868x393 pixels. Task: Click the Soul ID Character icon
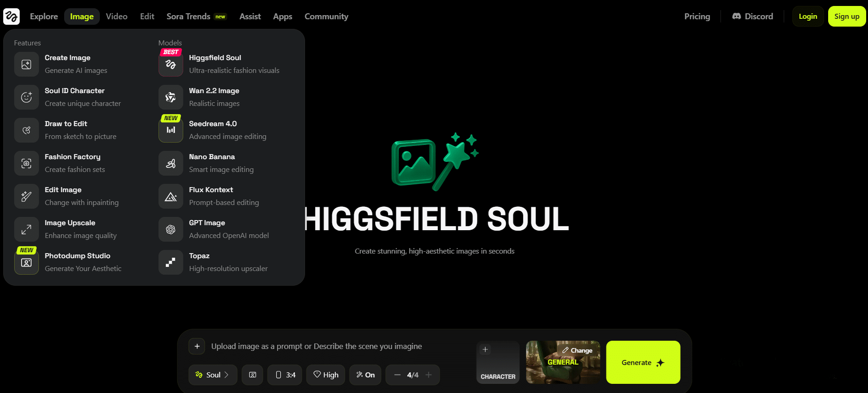coord(27,97)
